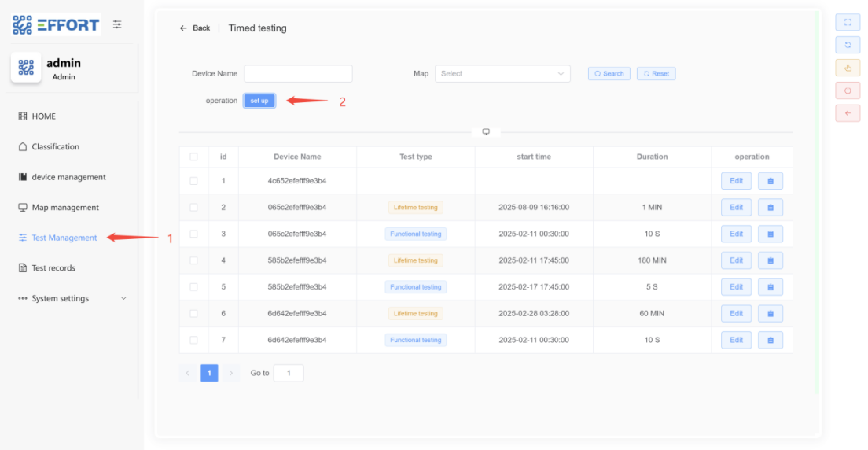Tick the checkbox for row id 5
The image size is (868, 450).
tap(193, 287)
